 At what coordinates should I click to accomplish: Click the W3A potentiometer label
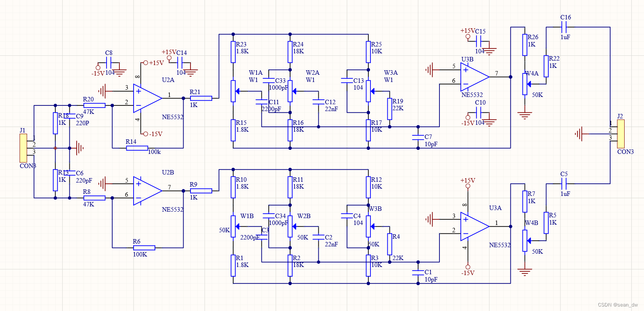point(391,73)
